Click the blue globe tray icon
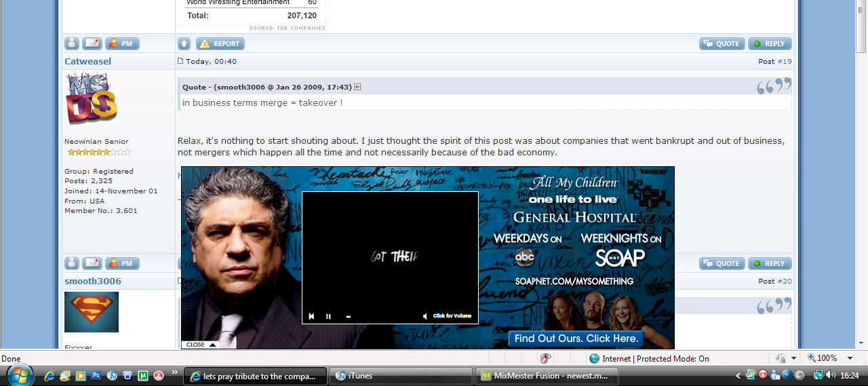 (x=787, y=375)
